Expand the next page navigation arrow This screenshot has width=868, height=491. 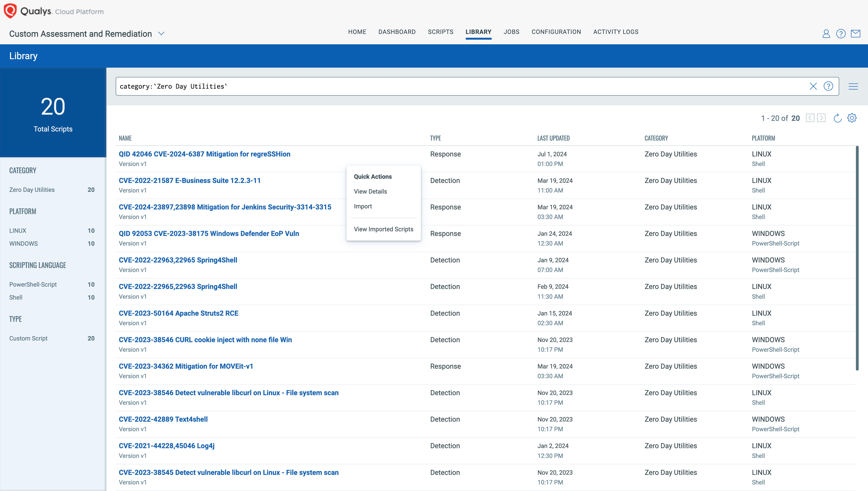pyautogui.click(x=822, y=117)
